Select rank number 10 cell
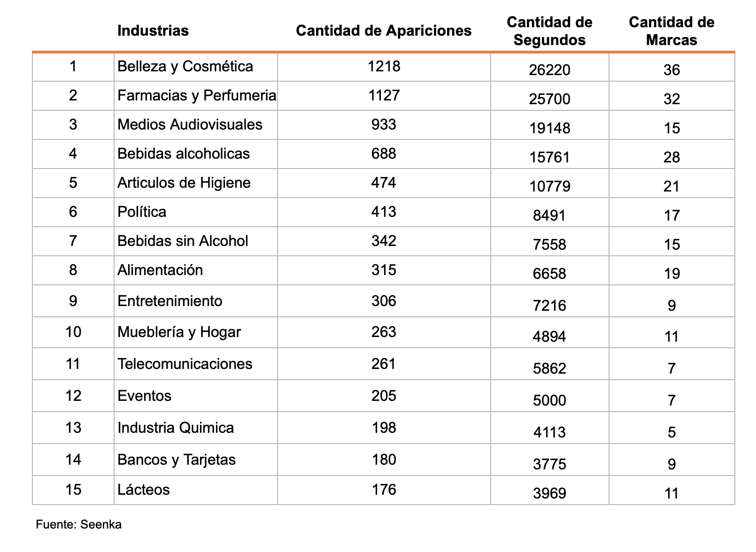Screen dimensions: 756x552 pyautogui.click(x=73, y=332)
